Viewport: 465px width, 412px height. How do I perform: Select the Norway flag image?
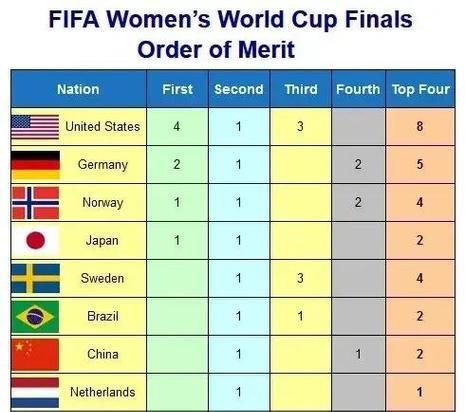click(35, 203)
